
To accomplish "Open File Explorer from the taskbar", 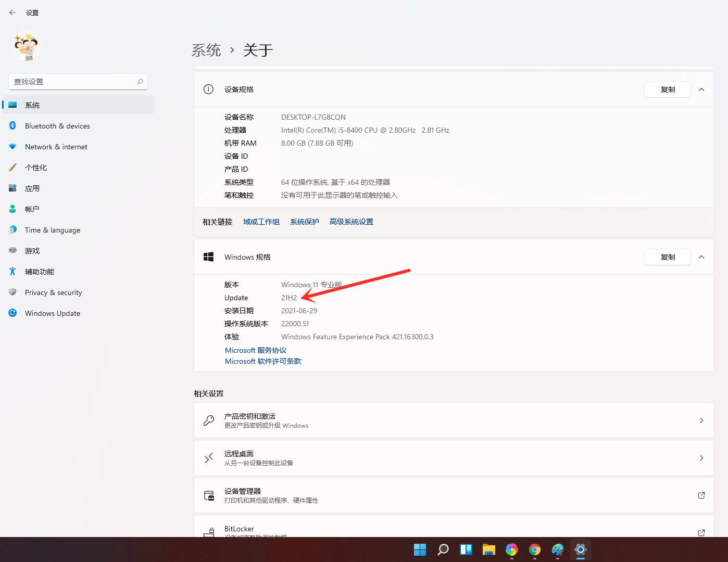I will click(x=488, y=550).
